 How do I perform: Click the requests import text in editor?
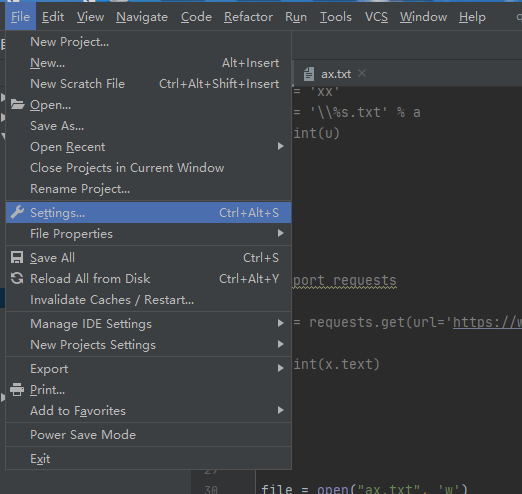click(345, 281)
